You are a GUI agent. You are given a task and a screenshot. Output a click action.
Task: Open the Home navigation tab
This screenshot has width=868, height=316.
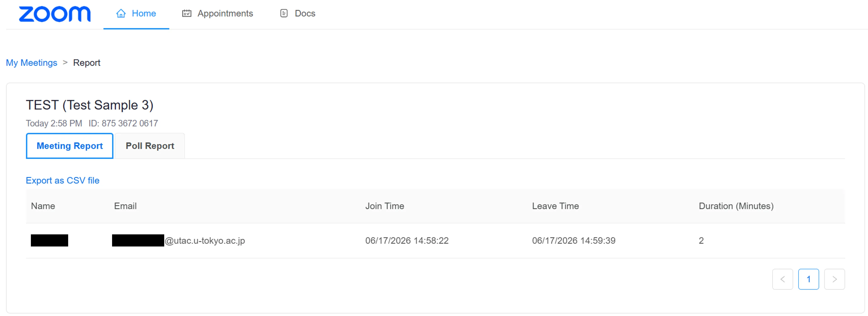tap(136, 13)
